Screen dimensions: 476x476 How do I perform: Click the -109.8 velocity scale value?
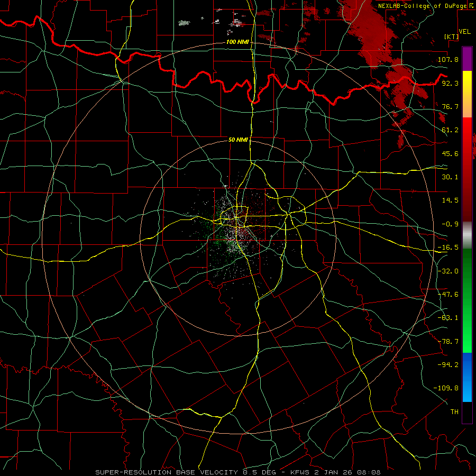click(x=446, y=388)
